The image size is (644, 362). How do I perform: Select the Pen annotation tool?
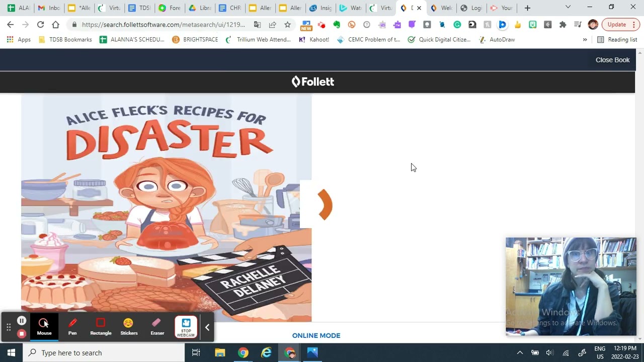click(72, 326)
